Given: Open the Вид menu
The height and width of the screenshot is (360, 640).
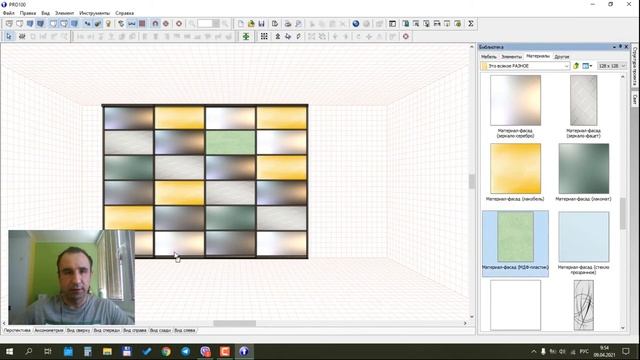Looking at the screenshot, I should click(x=45, y=13).
